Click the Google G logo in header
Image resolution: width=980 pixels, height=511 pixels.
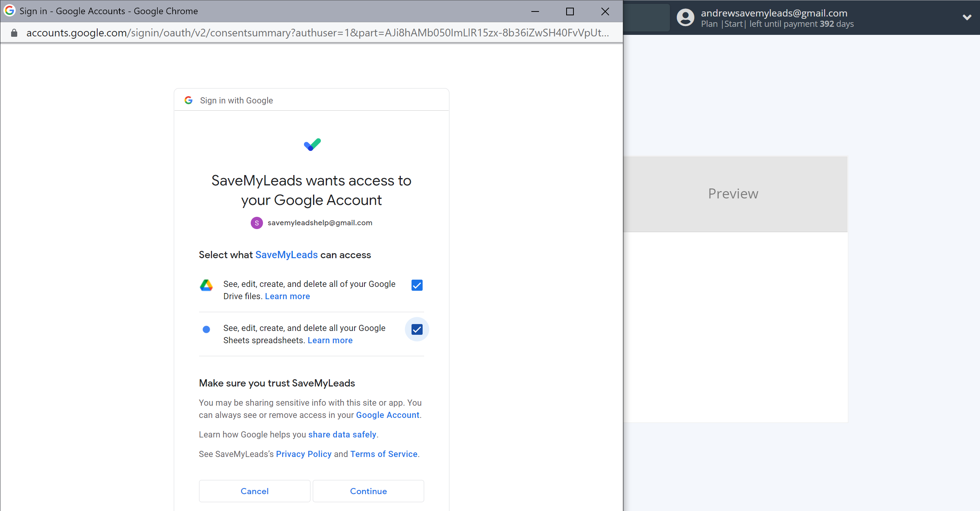coord(188,100)
